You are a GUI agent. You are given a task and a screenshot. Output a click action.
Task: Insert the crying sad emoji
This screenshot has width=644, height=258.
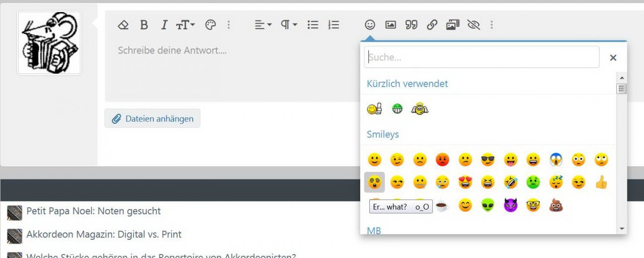(442, 182)
